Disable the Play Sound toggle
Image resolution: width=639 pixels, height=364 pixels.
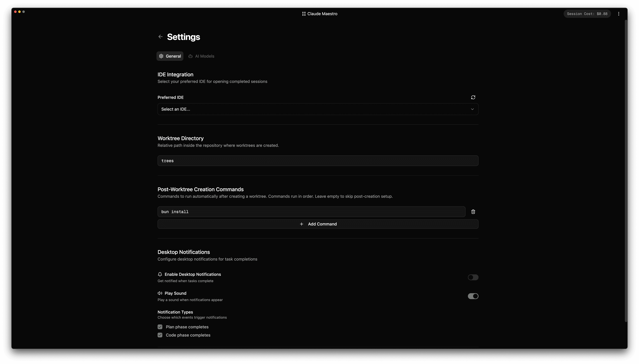[x=473, y=296]
